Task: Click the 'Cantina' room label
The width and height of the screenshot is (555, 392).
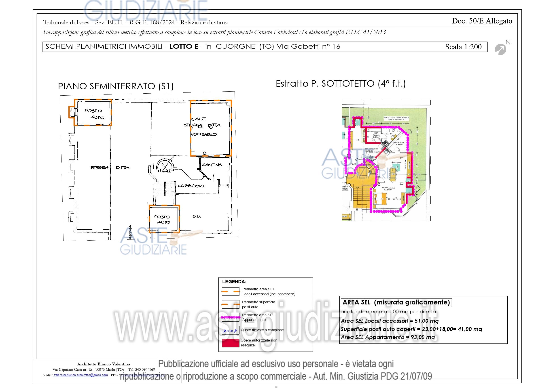Action: tap(212, 165)
